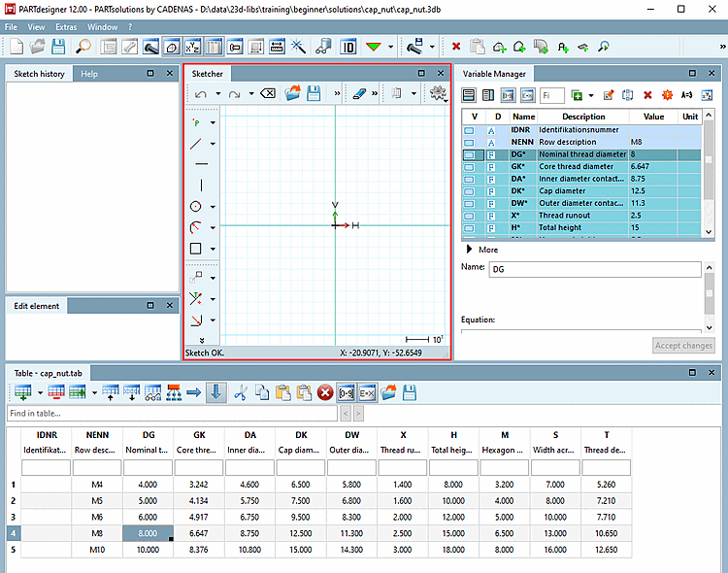
Task: Click the red X delete icon in Variable Manager
Action: pyautogui.click(x=647, y=95)
